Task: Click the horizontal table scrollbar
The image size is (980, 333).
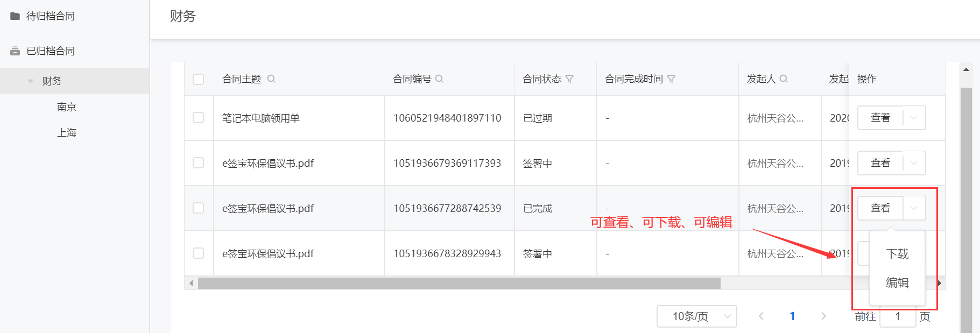Action: tap(459, 284)
